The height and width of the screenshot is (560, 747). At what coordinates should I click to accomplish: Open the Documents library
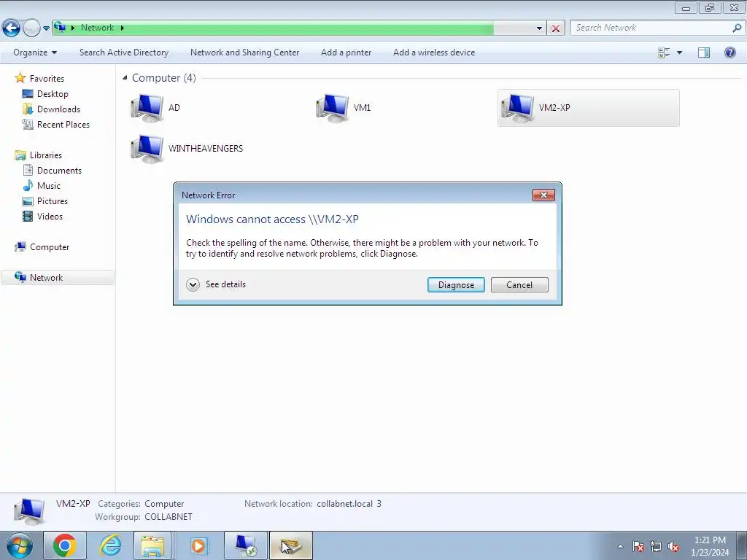(59, 171)
